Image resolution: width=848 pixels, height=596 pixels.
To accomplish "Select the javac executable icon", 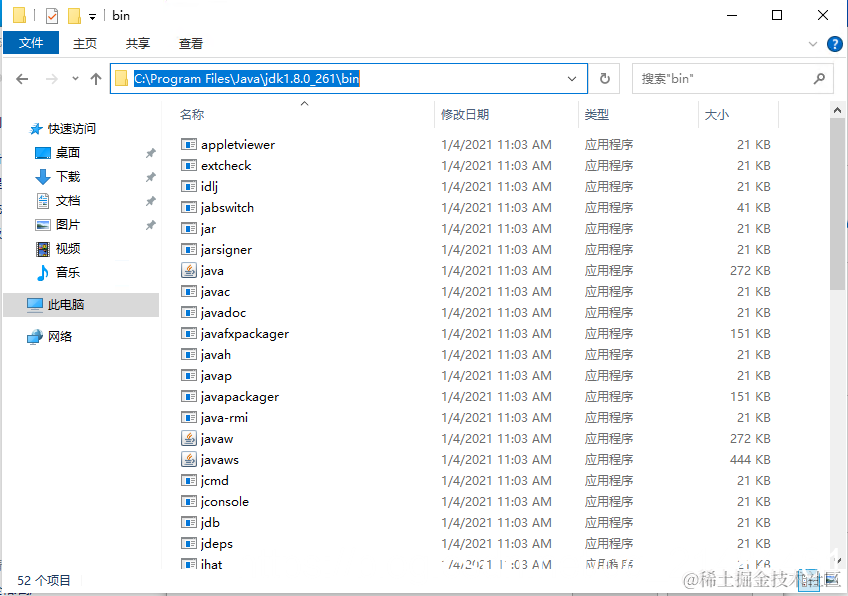I will (189, 291).
